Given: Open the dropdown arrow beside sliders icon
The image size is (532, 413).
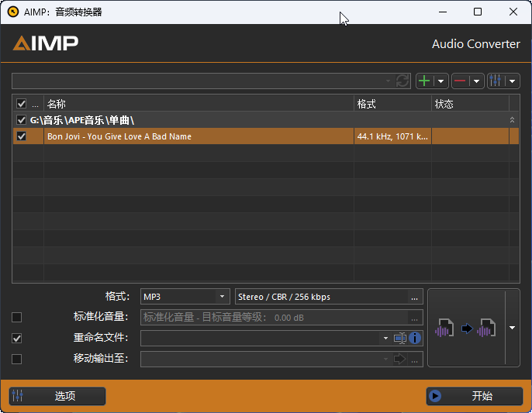Looking at the screenshot, I should (513, 81).
